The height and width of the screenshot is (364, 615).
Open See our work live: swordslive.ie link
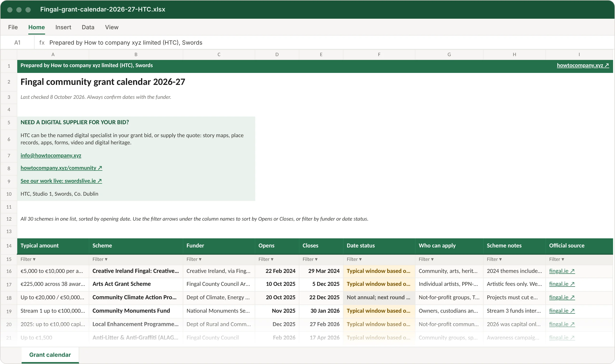(x=61, y=181)
